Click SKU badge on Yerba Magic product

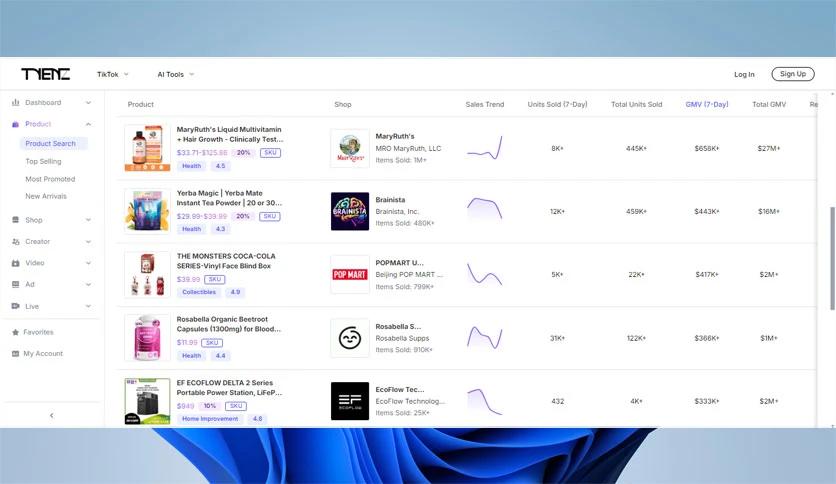pos(270,216)
